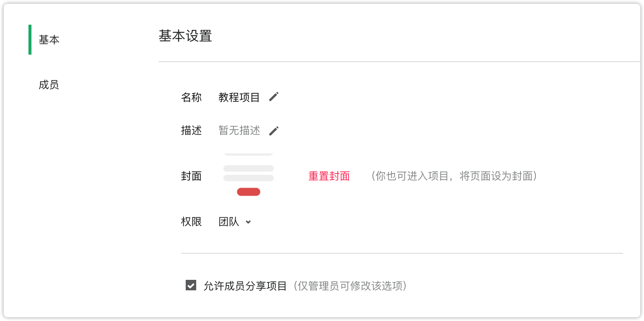The image size is (644, 321).
Task: Click the red button in cover preview
Action: [x=249, y=192]
